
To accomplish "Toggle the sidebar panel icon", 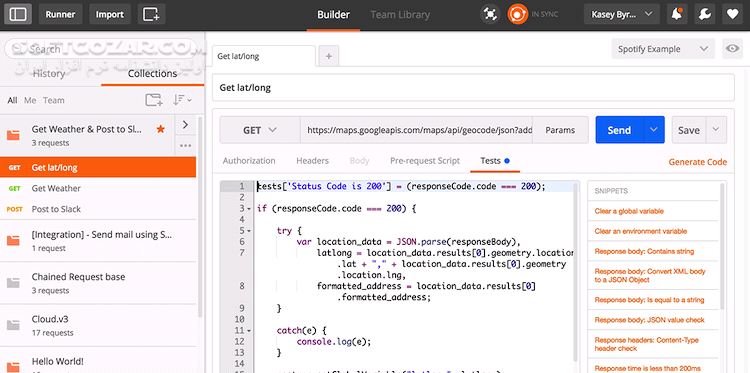I will pyautogui.click(x=18, y=14).
